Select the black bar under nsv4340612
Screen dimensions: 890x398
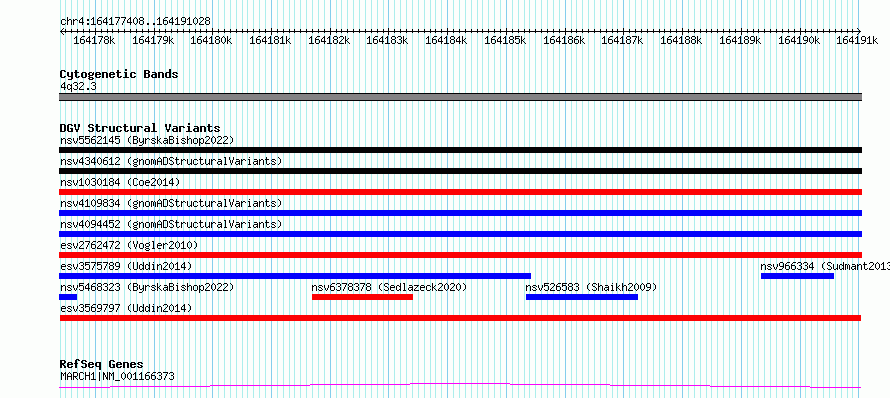pyautogui.click(x=460, y=171)
